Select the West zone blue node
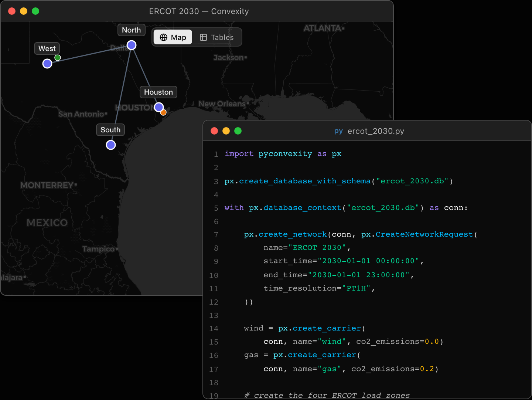Viewport: 532px width, 400px height. (x=47, y=64)
